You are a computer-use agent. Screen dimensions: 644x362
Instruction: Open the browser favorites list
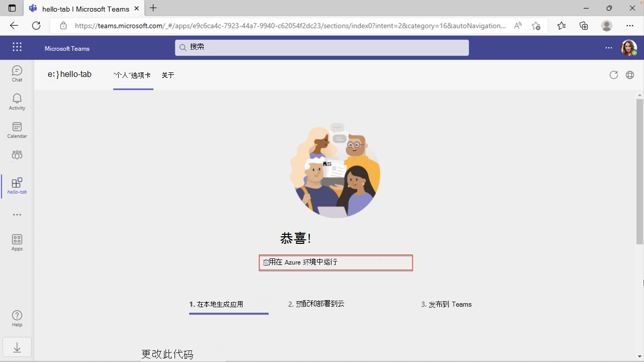pos(561,26)
